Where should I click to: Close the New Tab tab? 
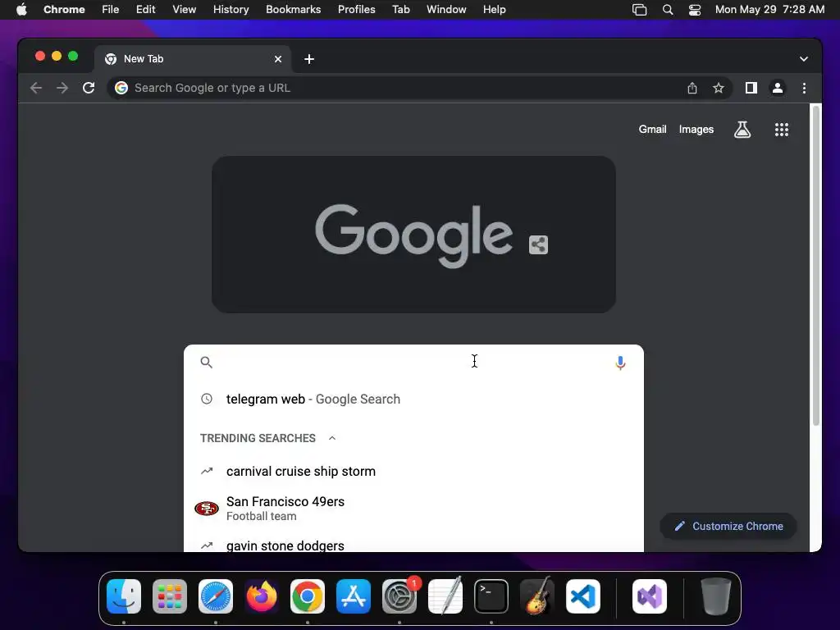(278, 59)
